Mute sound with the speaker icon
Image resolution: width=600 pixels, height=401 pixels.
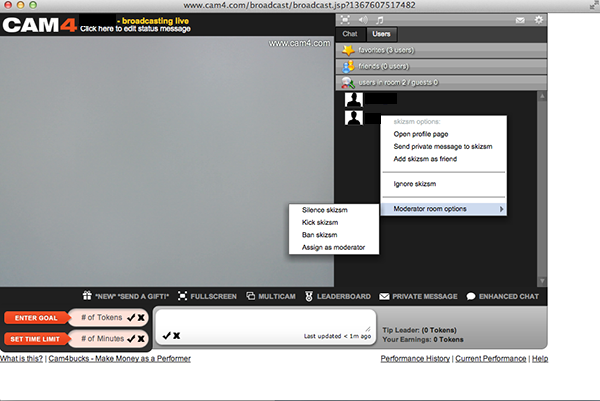click(361, 18)
